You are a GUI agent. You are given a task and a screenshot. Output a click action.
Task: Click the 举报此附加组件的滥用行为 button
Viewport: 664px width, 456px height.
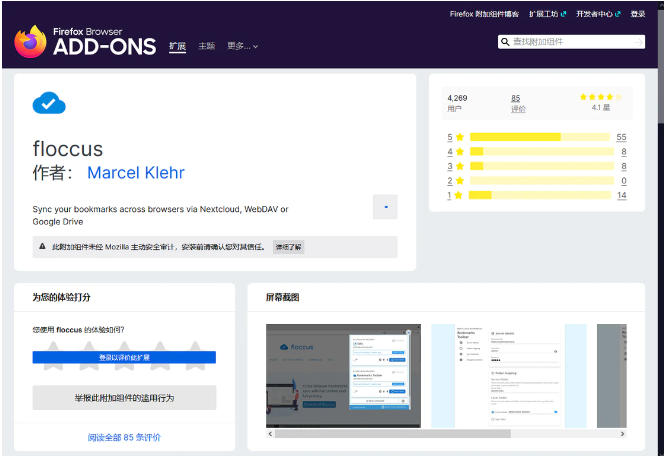click(x=124, y=398)
